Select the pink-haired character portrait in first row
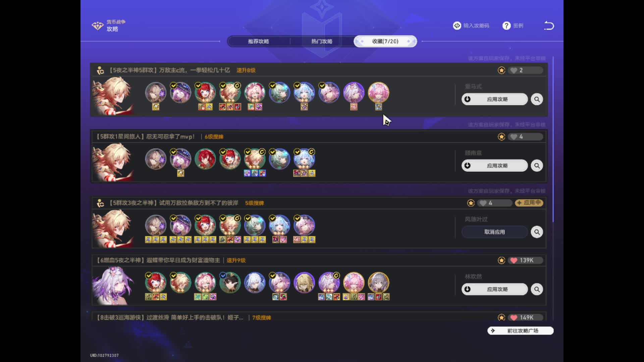Image resolution: width=644 pixels, height=362 pixels. (378, 93)
